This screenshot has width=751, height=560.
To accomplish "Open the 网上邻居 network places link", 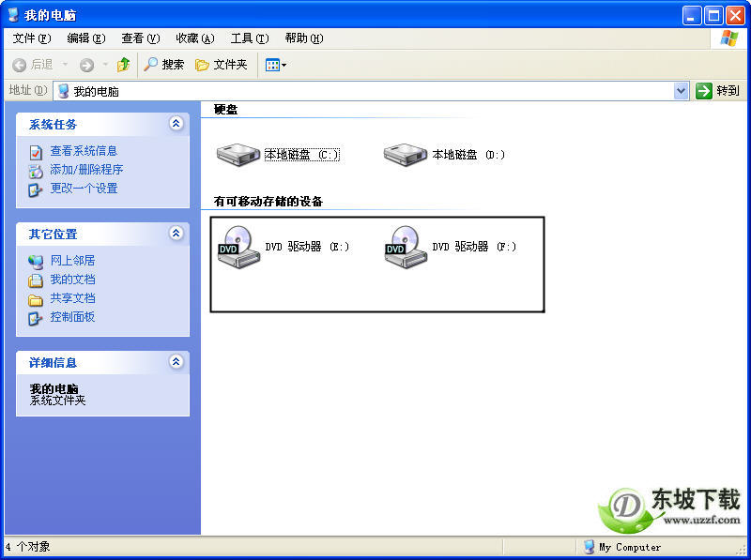I will coord(72,261).
